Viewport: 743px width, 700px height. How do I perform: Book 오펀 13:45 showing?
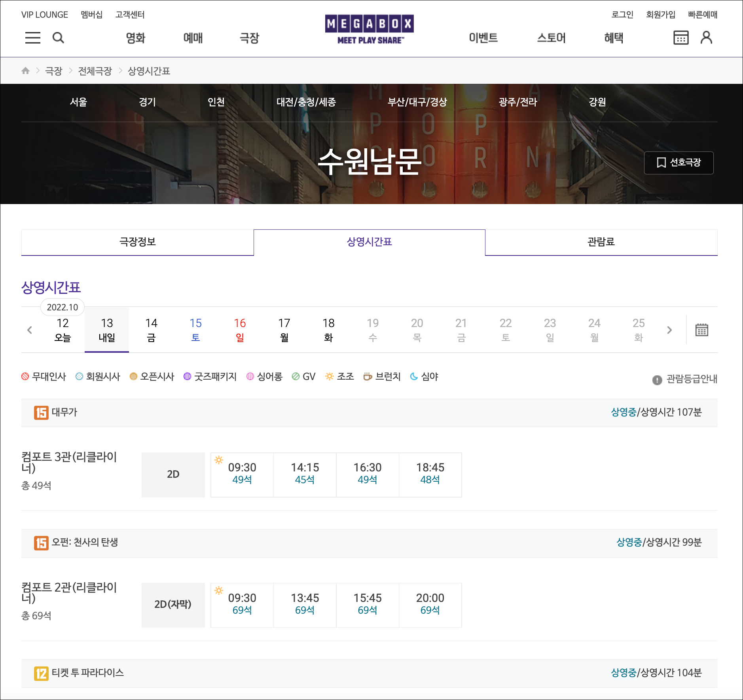pos(305,605)
